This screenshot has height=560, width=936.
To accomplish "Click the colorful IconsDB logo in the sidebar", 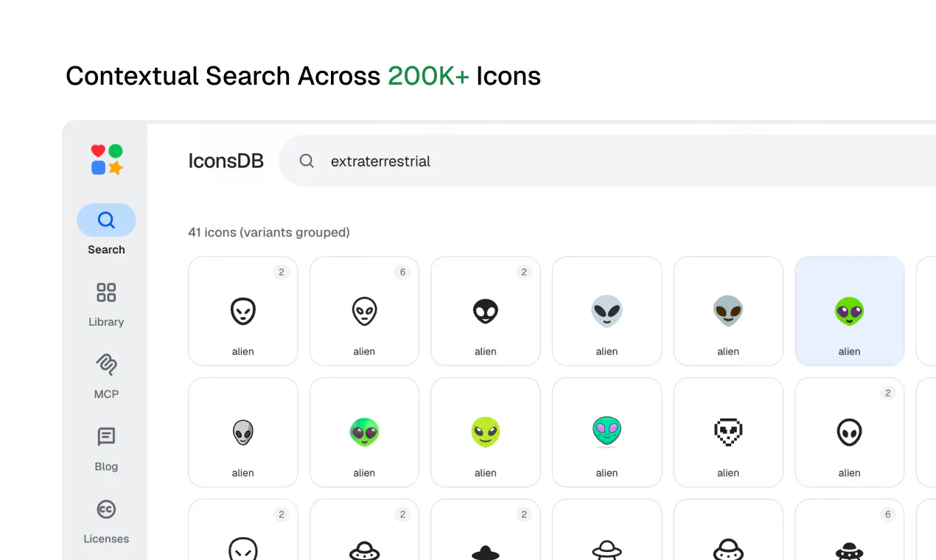I will point(107,159).
